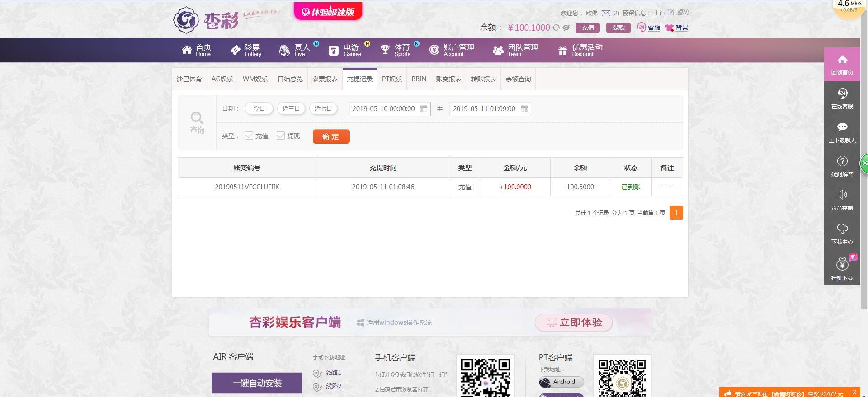Hide balance using the crossed-eye icon
Image resolution: width=868 pixels, height=397 pixels.
click(x=566, y=28)
